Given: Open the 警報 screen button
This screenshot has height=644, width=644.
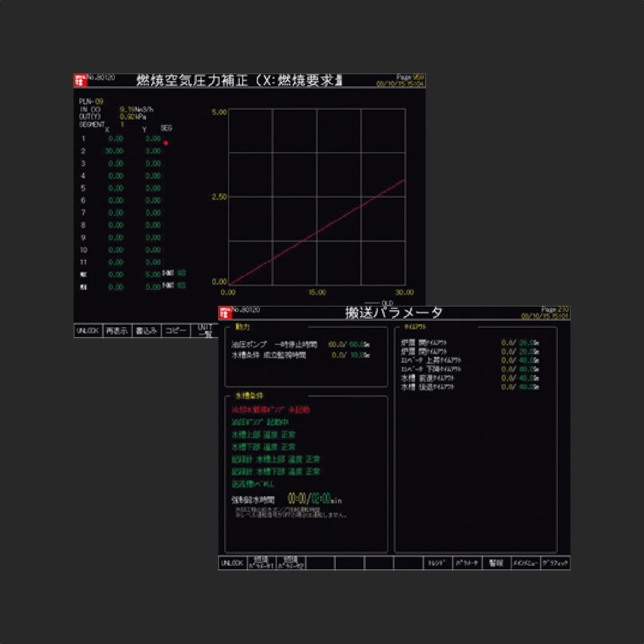Looking at the screenshot, I should click(496, 563).
